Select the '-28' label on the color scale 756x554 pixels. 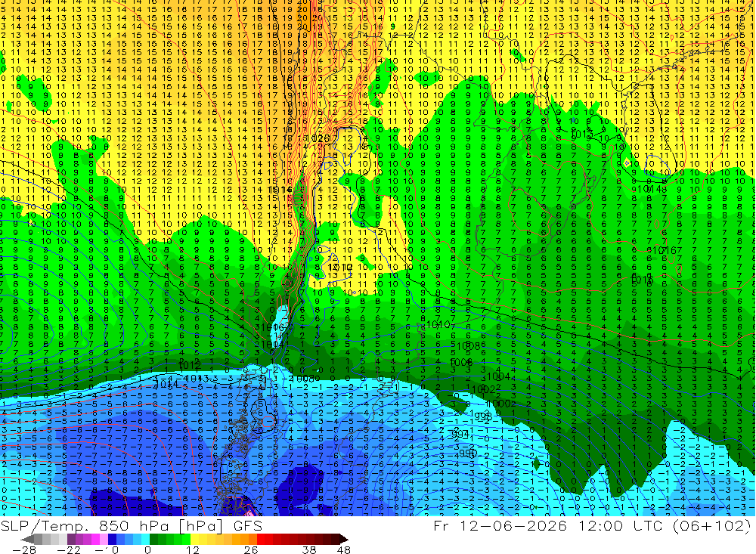tap(24, 549)
